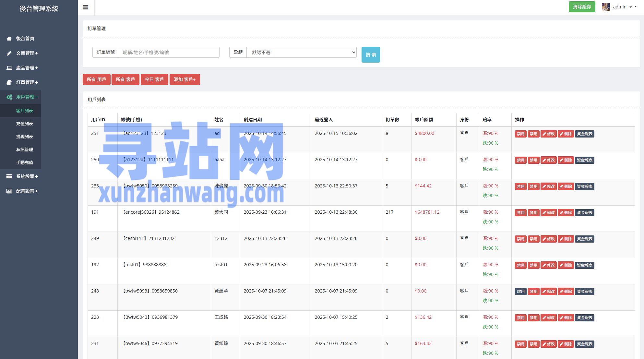Click the gears icon for 用戶管理
644x359 pixels.
pyautogui.click(x=9, y=97)
